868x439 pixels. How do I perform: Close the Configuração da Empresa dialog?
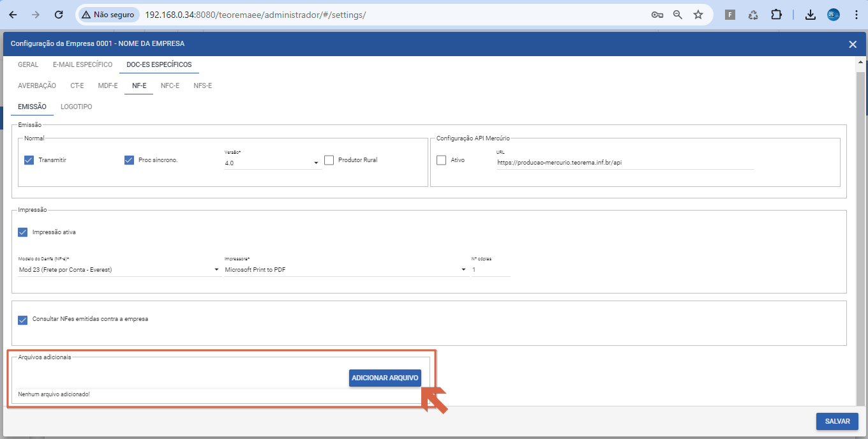(853, 44)
